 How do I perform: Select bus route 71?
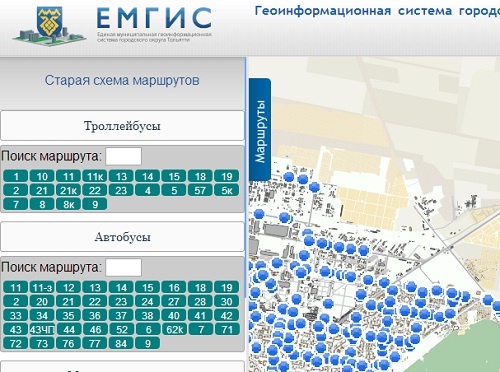point(227,329)
